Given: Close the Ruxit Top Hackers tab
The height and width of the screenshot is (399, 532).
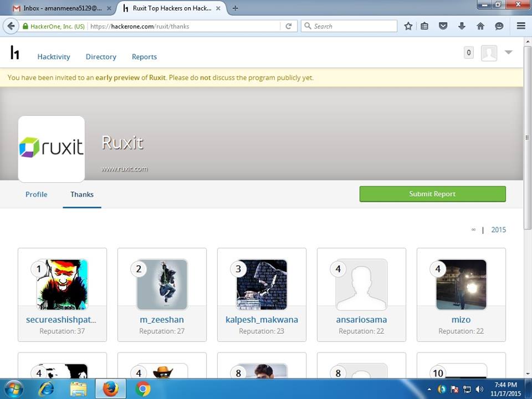Looking at the screenshot, I should 218,8.
